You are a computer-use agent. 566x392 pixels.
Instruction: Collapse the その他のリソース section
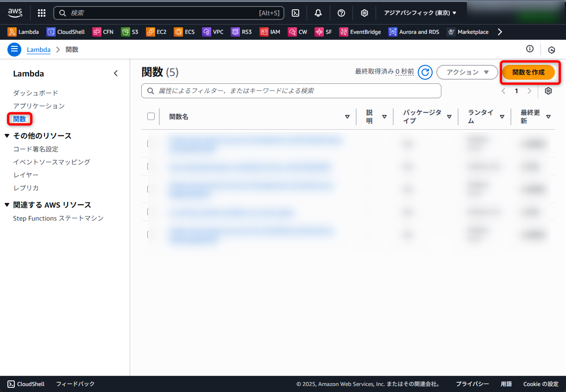click(x=7, y=136)
